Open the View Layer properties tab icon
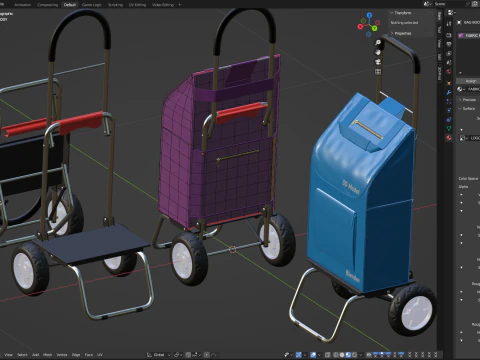The height and width of the screenshot is (360, 480). pos(449,53)
